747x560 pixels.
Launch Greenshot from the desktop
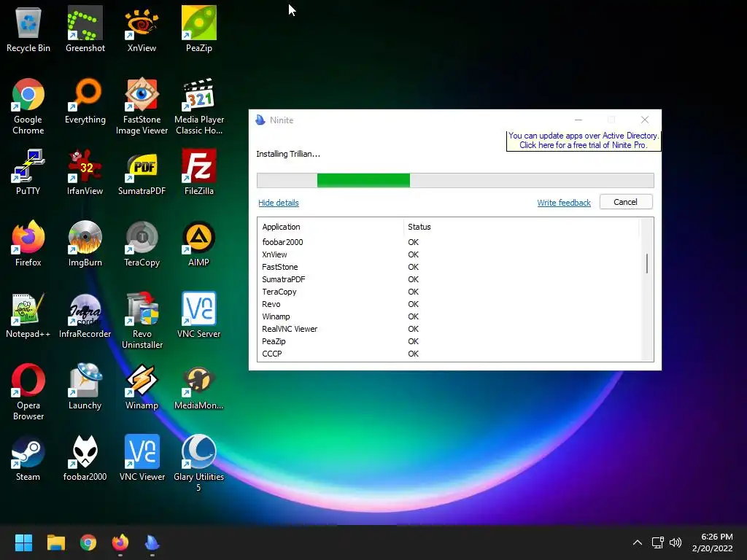click(x=85, y=29)
